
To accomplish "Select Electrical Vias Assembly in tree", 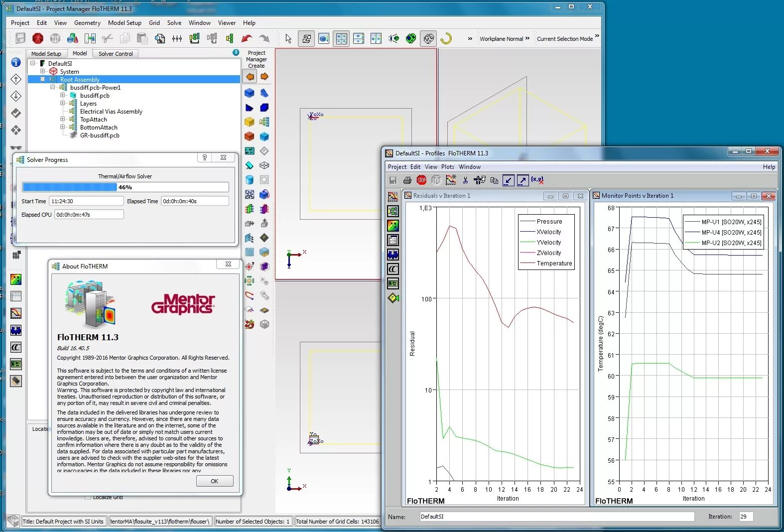I will [x=111, y=112].
